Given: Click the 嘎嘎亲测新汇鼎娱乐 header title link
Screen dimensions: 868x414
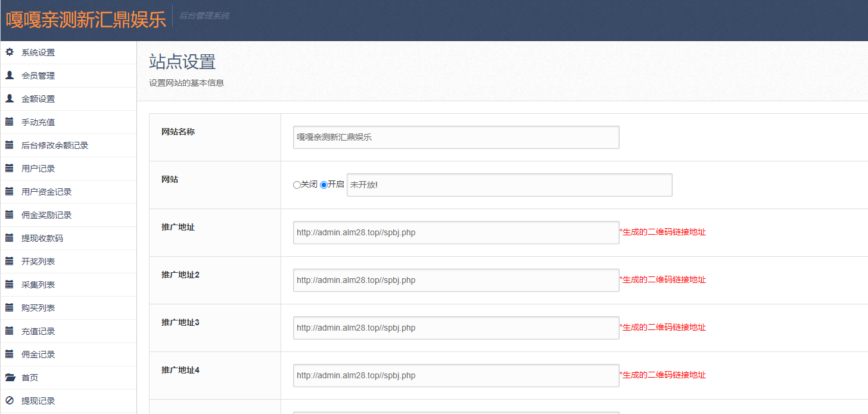Looking at the screenshot, I should click(x=86, y=20).
